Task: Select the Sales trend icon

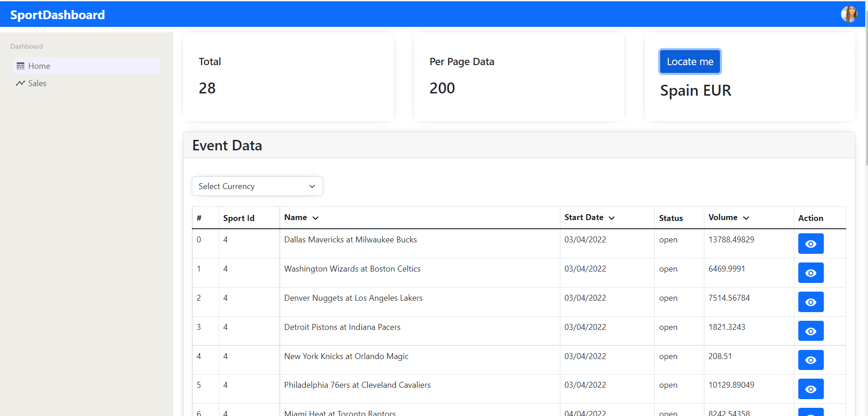Action: (21, 83)
